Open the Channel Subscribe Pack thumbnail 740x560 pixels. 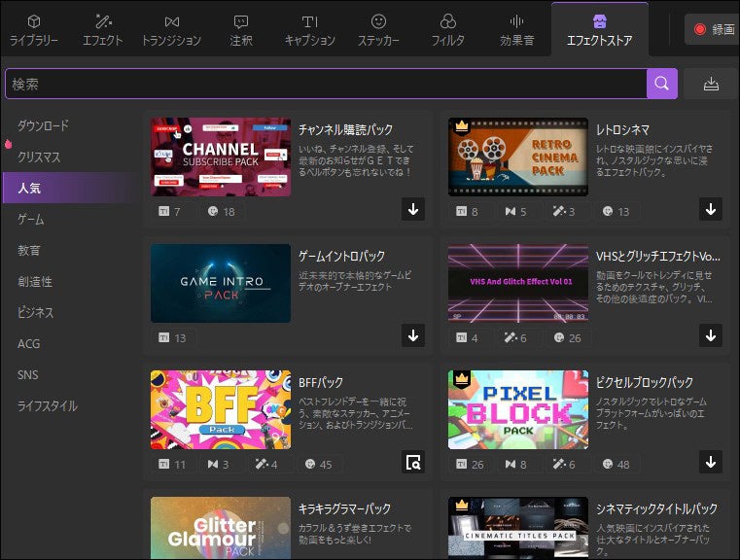coord(221,157)
